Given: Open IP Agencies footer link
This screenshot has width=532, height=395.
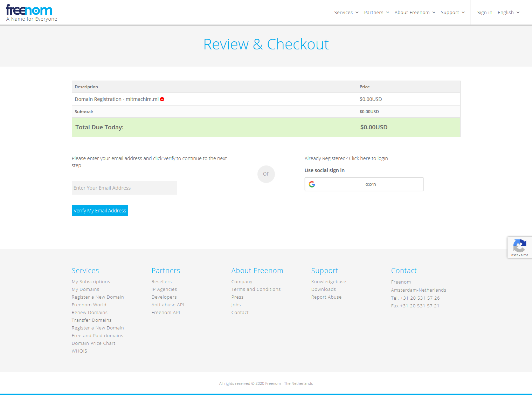Looking at the screenshot, I should (x=164, y=290).
